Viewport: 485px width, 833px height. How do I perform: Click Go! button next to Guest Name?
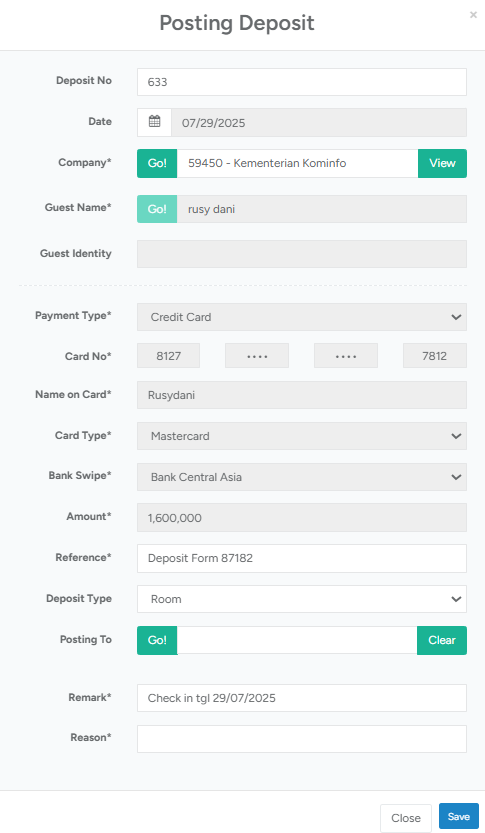[157, 209]
